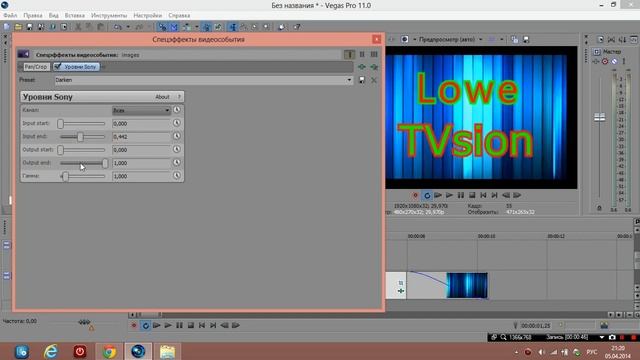Click Record on the main transport bar
640x360 pixels.
pos(134,325)
